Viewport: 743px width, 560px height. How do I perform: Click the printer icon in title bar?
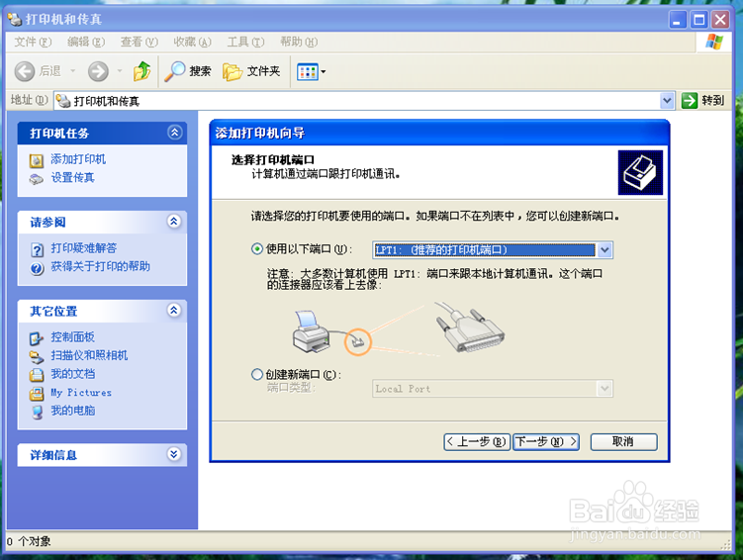(x=15, y=19)
